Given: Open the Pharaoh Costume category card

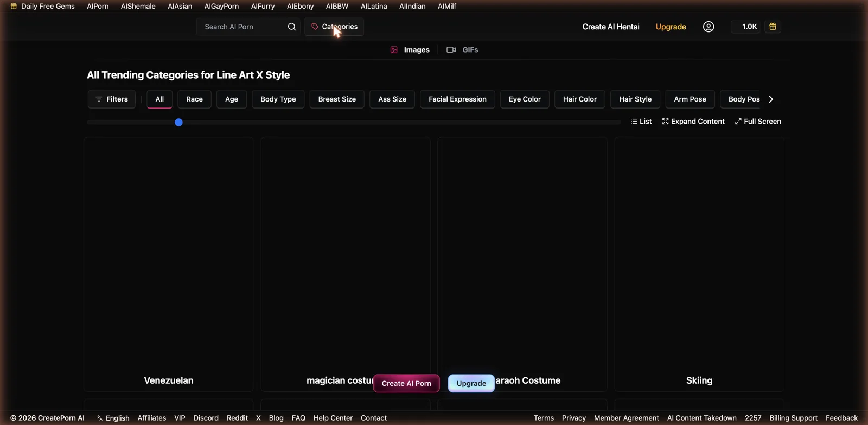Looking at the screenshot, I should [522, 264].
